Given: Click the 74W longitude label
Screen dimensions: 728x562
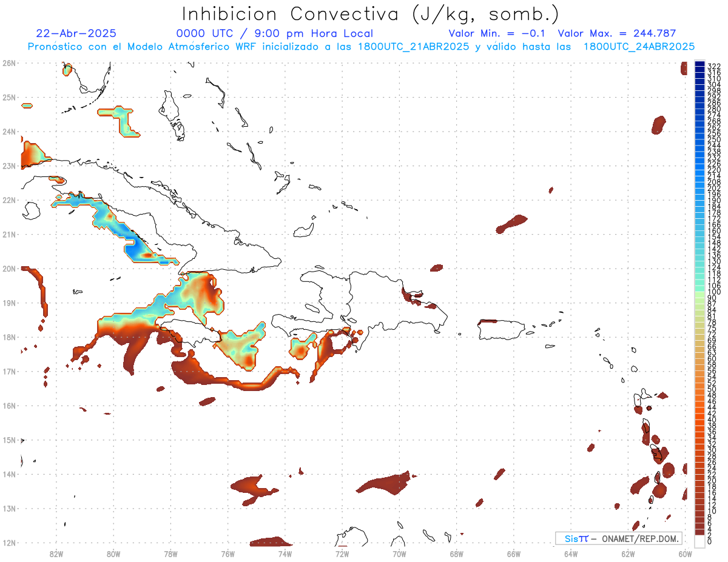Looking at the screenshot, I should [285, 554].
